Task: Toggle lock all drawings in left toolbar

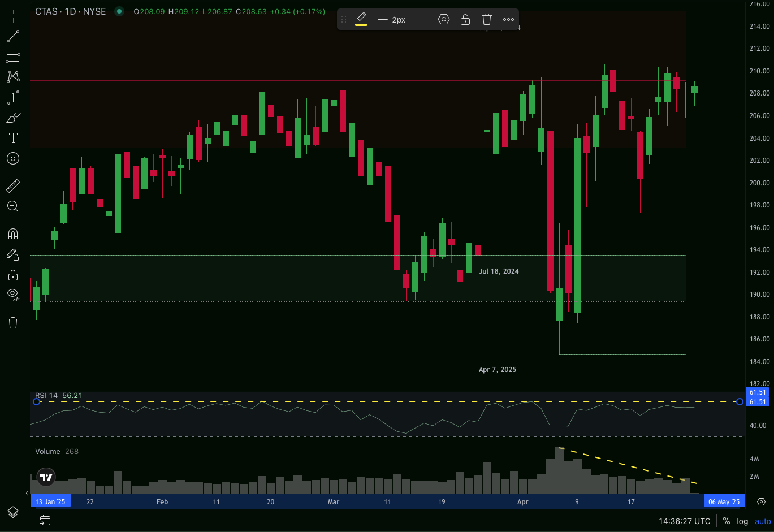Action: click(x=13, y=275)
